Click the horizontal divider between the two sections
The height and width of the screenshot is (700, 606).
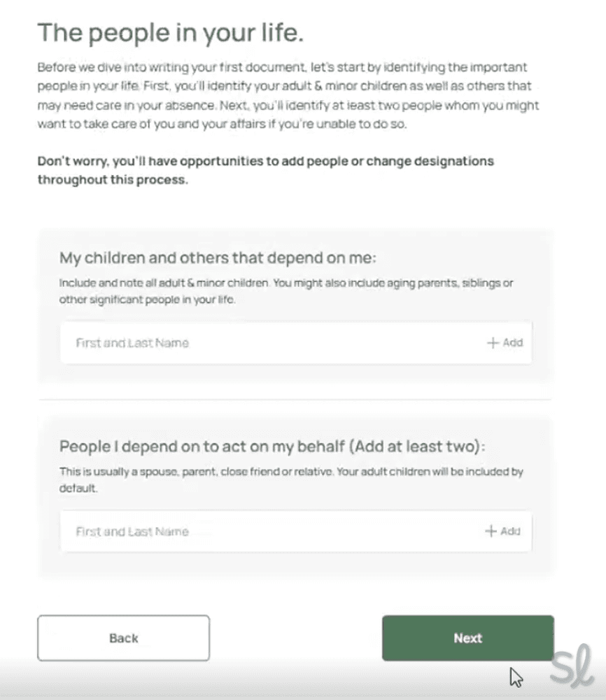coord(295,400)
